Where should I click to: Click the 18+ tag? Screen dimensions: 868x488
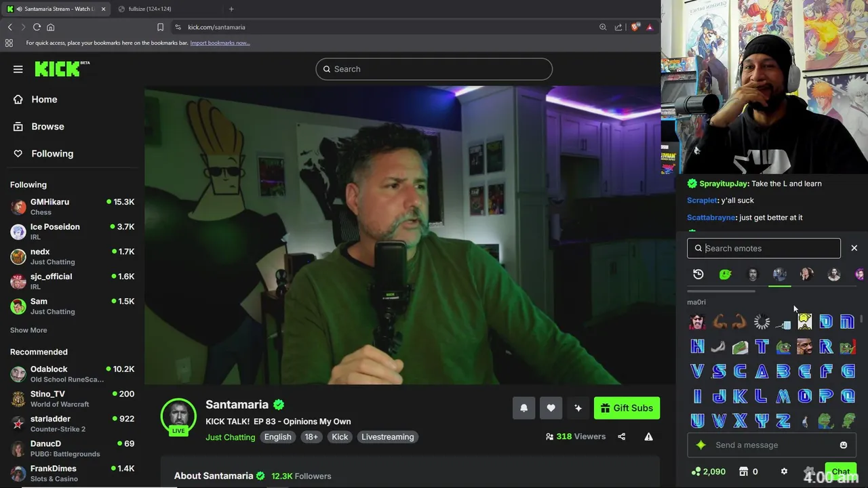click(x=311, y=437)
